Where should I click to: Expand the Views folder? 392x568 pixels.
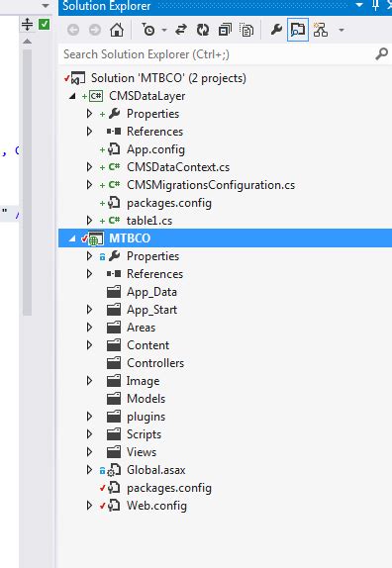[89, 451]
